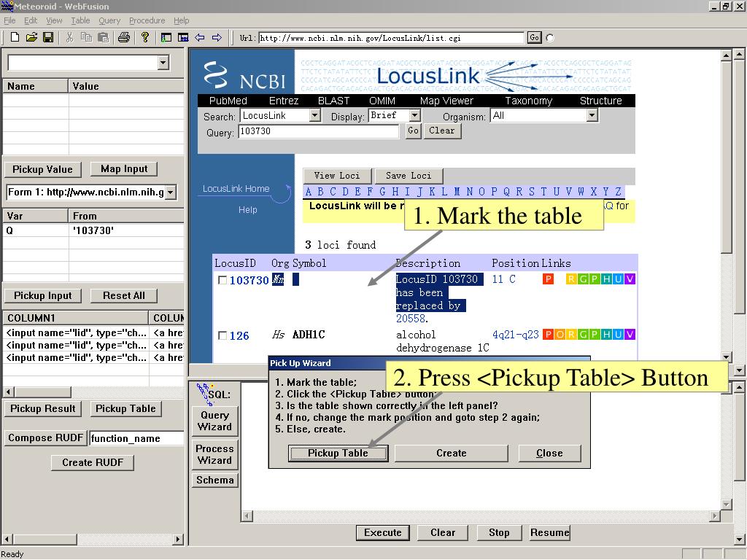This screenshot has width=747, height=560.
Task: Open the 4q21-q23 position link
Action: click(x=516, y=334)
